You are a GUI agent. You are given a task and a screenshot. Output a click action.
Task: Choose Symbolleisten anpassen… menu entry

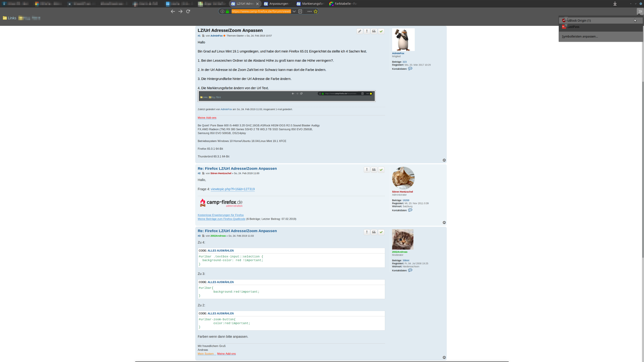(x=580, y=36)
